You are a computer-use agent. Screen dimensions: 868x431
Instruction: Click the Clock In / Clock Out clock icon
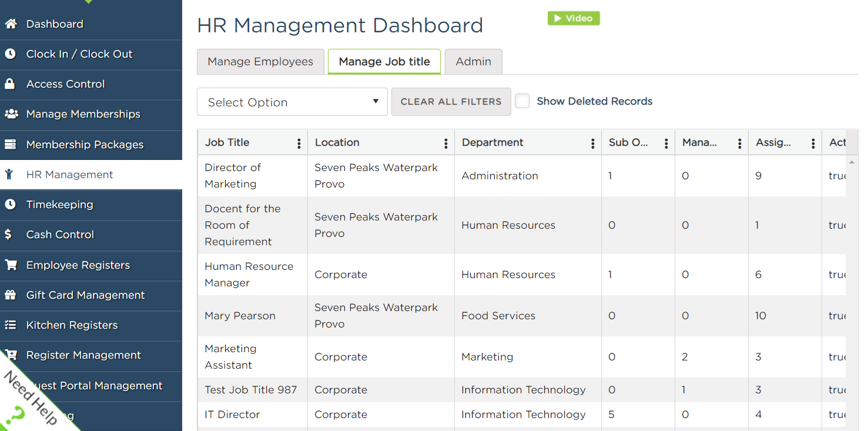(x=10, y=54)
